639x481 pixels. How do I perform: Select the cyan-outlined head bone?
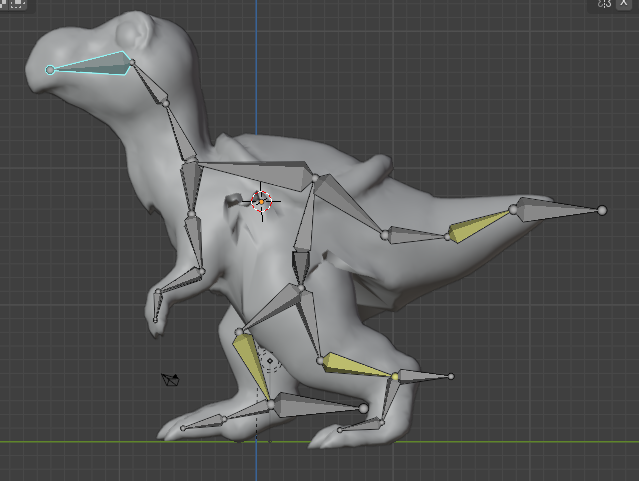(x=90, y=64)
